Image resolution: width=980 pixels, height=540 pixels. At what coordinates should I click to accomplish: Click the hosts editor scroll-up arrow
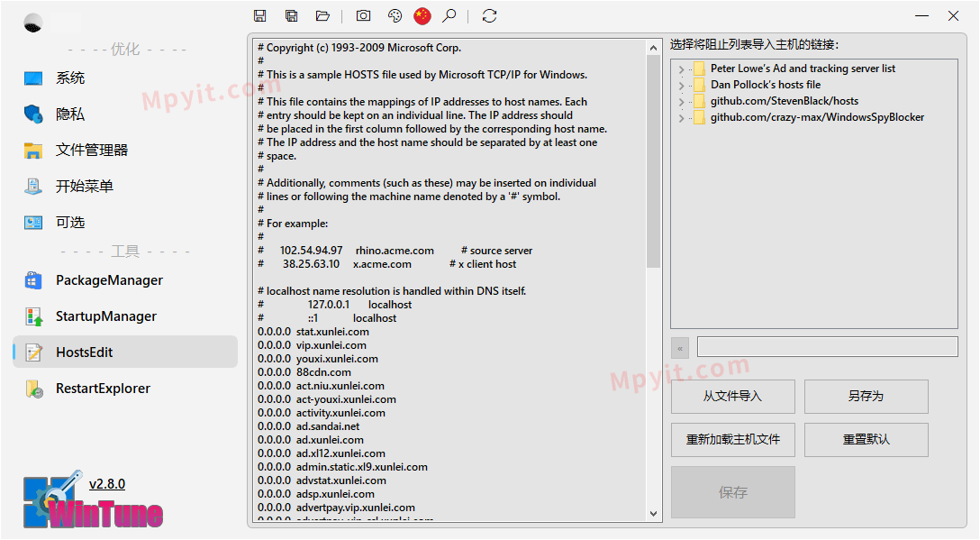click(x=653, y=48)
